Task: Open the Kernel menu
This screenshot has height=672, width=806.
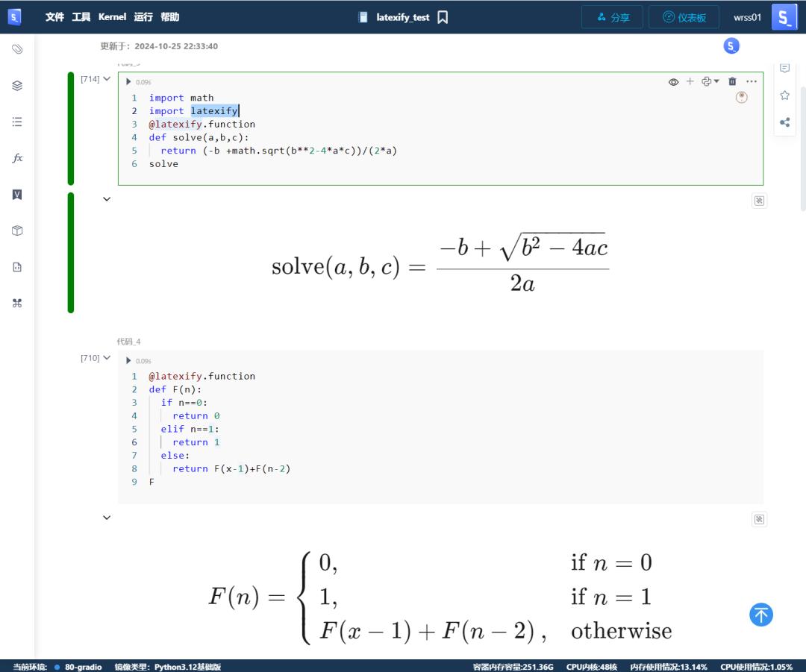Action: point(112,16)
